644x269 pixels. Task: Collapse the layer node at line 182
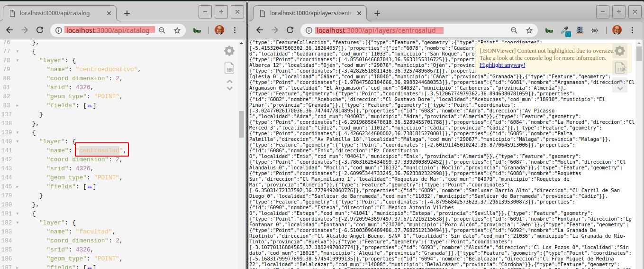(18, 223)
